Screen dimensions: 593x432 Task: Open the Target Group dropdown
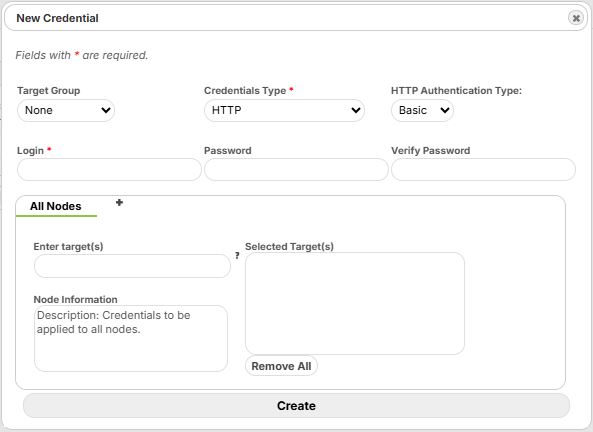point(66,110)
